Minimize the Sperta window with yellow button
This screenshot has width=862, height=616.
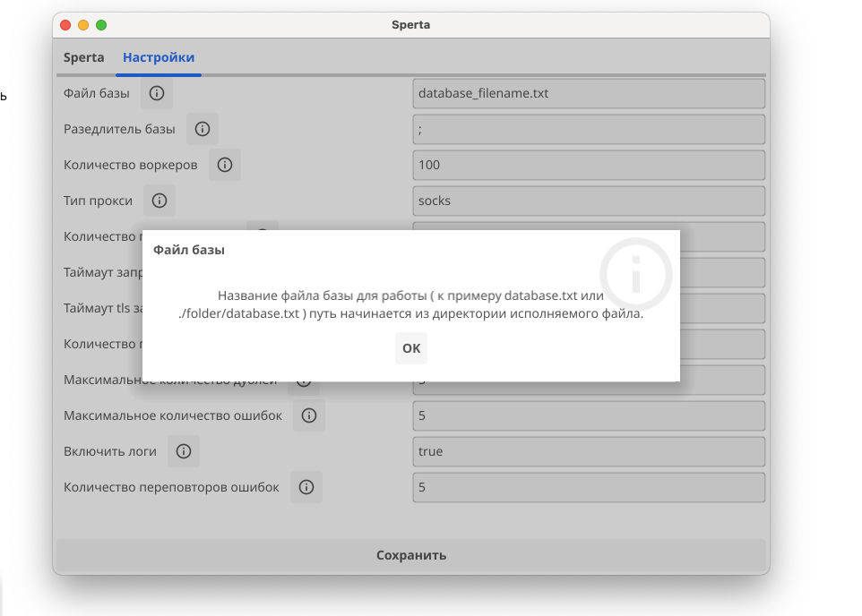83,25
